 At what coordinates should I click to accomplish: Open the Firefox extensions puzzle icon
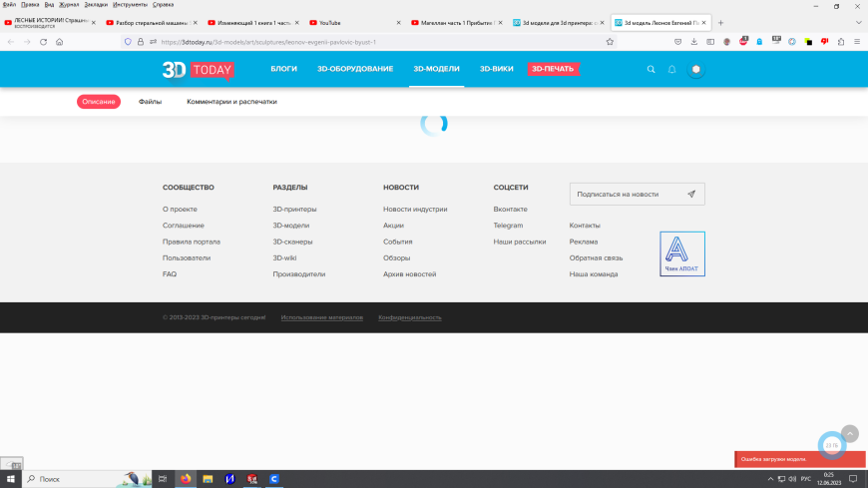841,42
